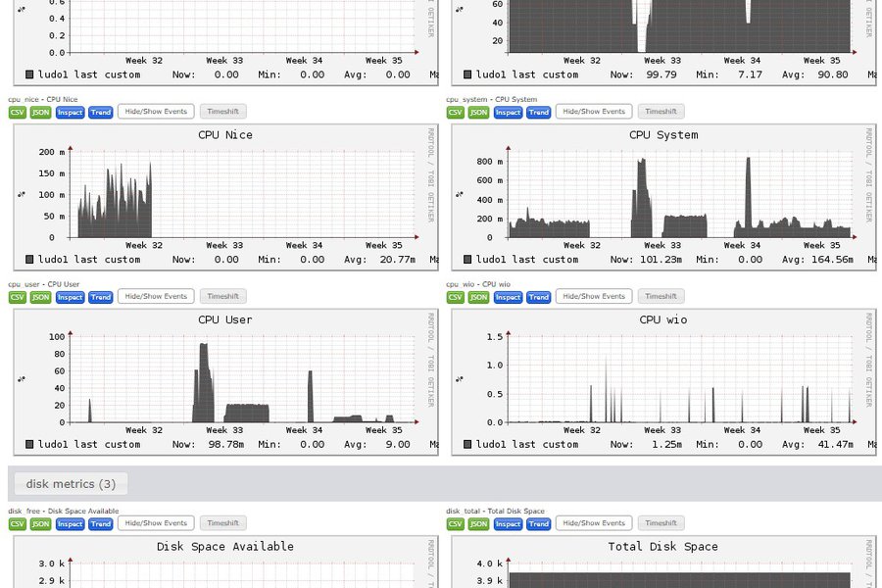882x588 pixels.
Task: Click Timeshift for cpu_nice
Action: click(x=222, y=112)
